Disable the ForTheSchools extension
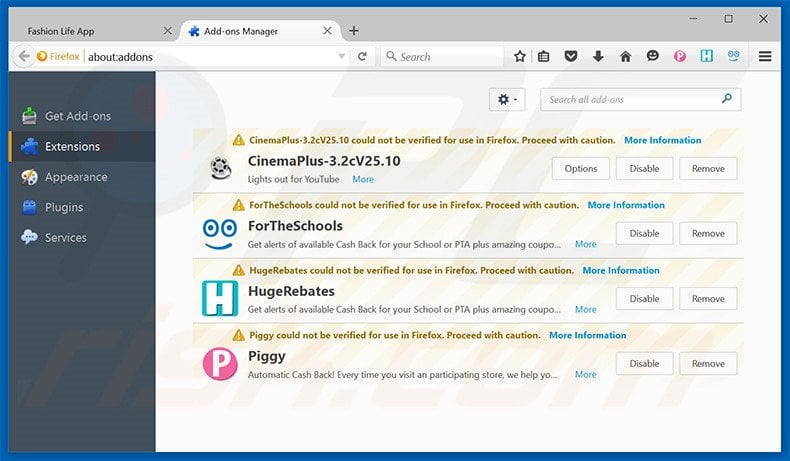Screen dimensions: 790x461 (644, 233)
